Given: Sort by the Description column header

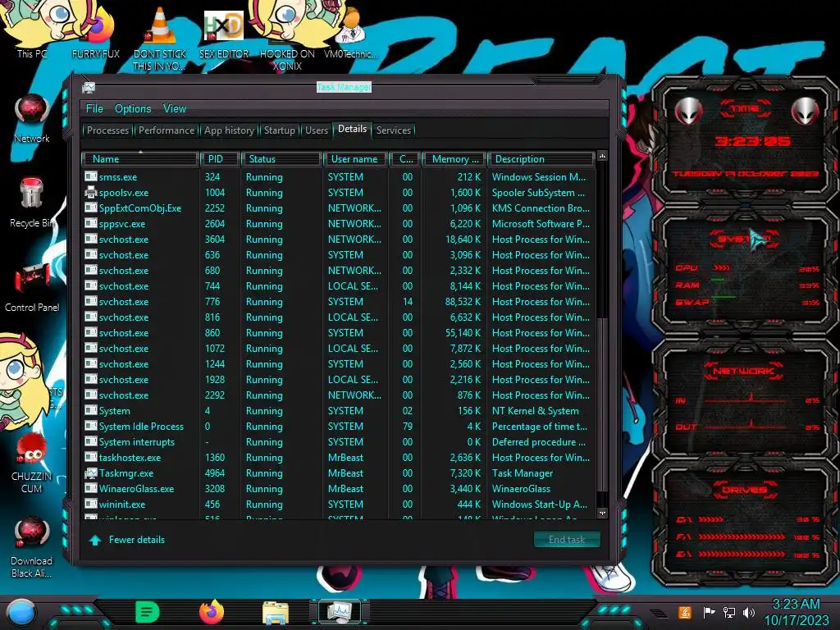Looking at the screenshot, I should click(541, 159).
